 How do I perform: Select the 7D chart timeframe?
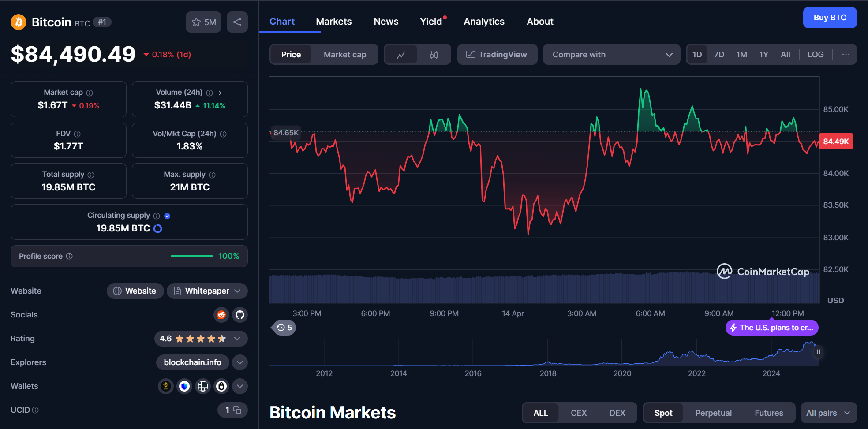pyautogui.click(x=719, y=54)
